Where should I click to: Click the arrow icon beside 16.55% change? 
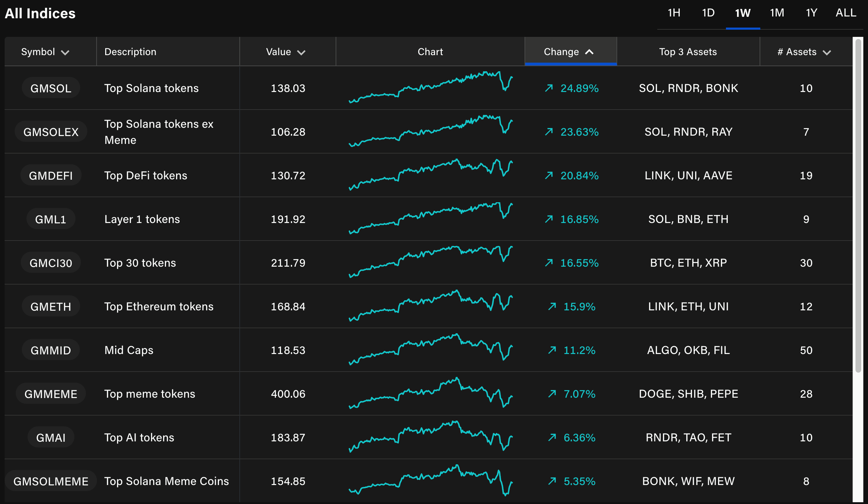[549, 263]
